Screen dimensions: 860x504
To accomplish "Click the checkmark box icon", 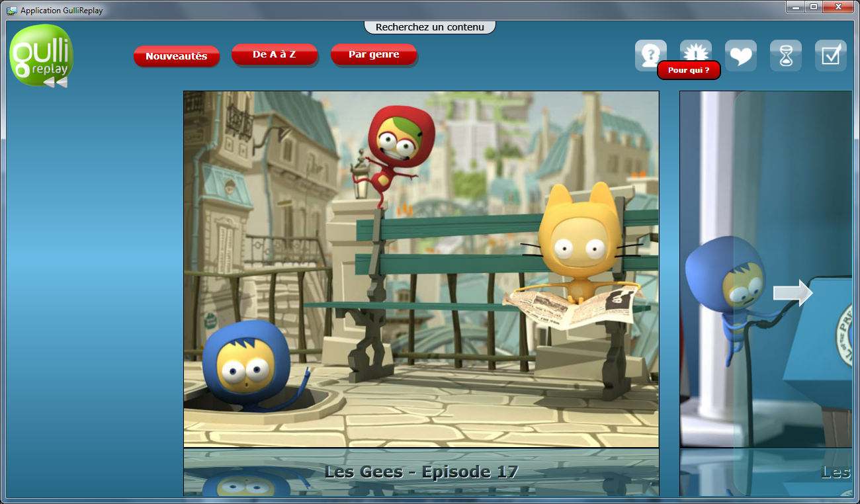I will [831, 56].
